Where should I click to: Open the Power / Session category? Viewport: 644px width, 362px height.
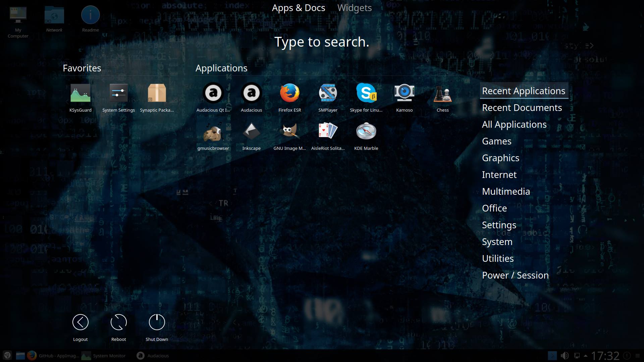[515, 275]
